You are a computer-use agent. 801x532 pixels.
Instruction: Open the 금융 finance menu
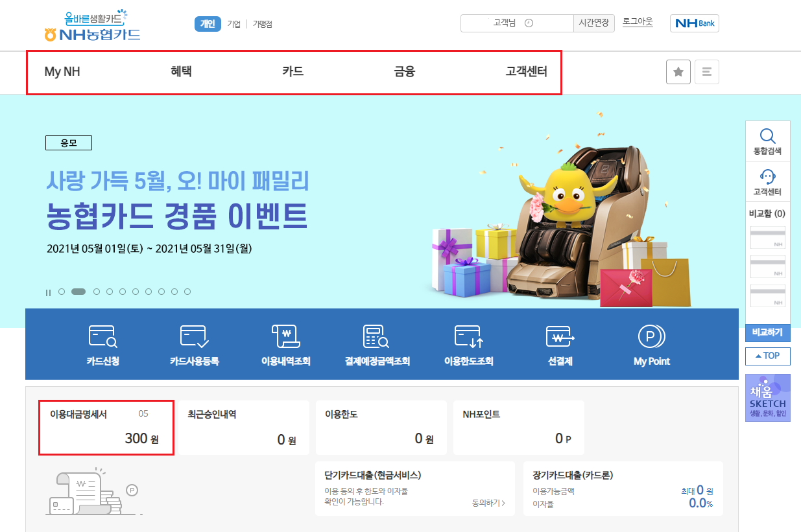point(404,71)
